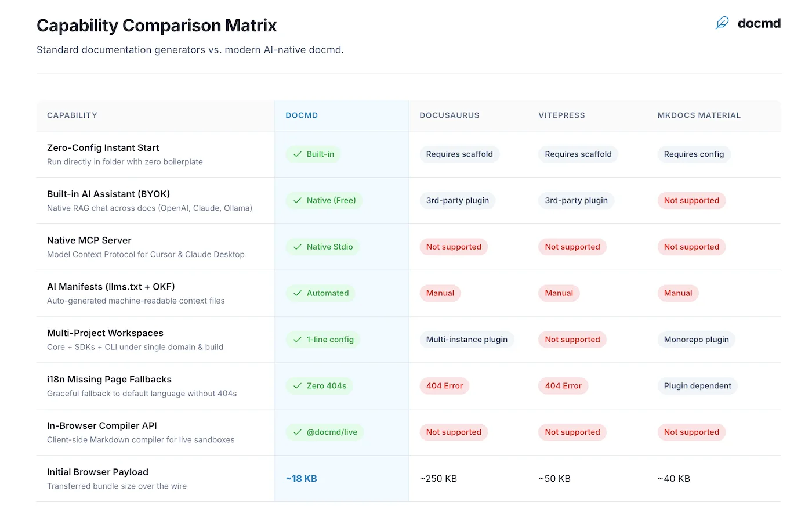Image resolution: width=812 pixels, height=509 pixels.
Task: Select the CAPABILITY column header
Action: pyautogui.click(x=72, y=115)
